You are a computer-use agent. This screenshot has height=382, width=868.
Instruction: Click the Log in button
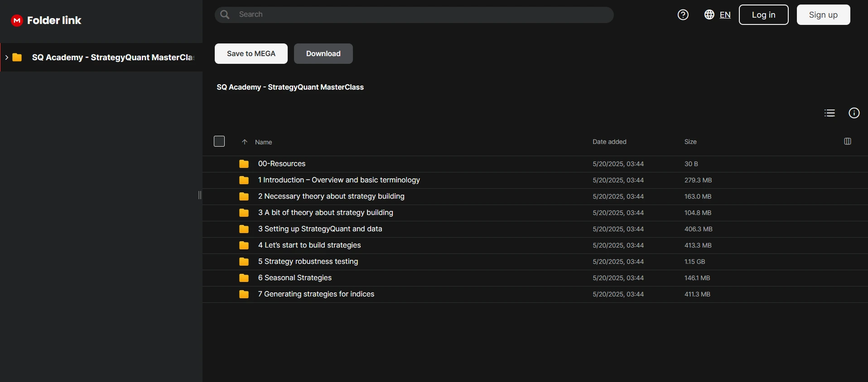coord(763,15)
